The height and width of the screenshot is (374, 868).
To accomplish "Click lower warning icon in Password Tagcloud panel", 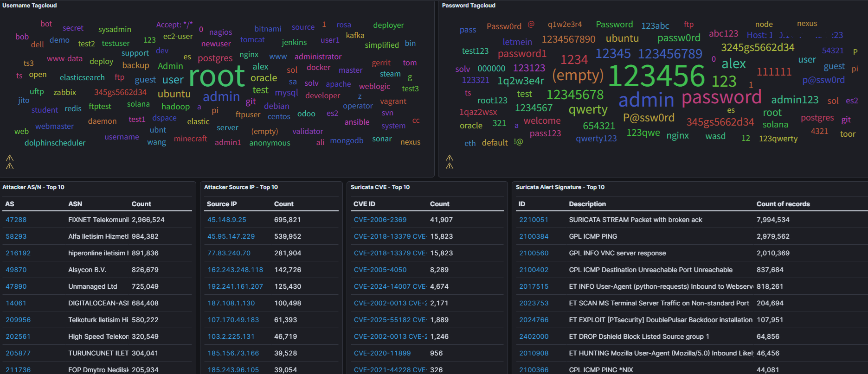I will pyautogui.click(x=450, y=166).
